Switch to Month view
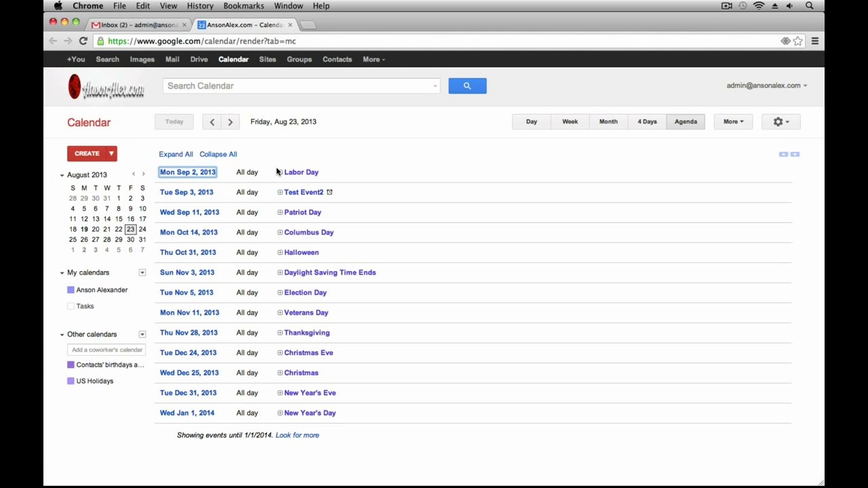 pos(608,122)
